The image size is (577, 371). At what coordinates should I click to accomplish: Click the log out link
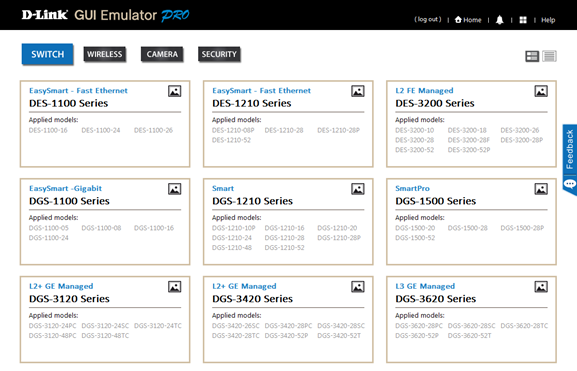(x=428, y=20)
